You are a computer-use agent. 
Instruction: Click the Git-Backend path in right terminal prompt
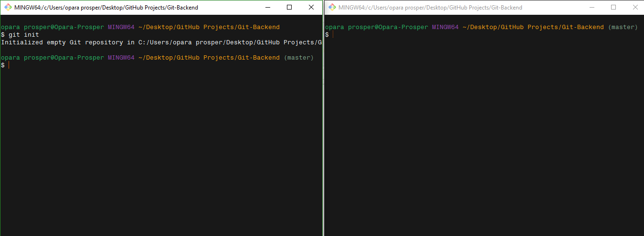[x=533, y=27]
